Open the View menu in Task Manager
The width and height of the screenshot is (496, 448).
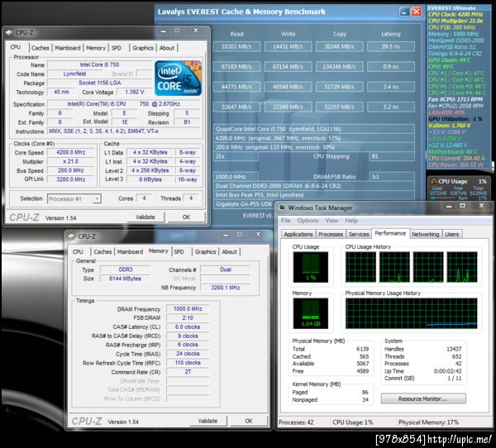[331, 221]
